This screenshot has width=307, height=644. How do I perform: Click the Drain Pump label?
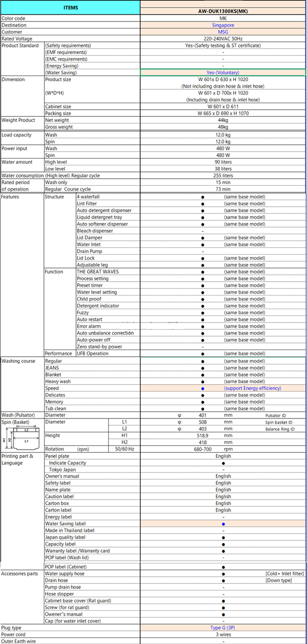pyautogui.click(x=89, y=251)
